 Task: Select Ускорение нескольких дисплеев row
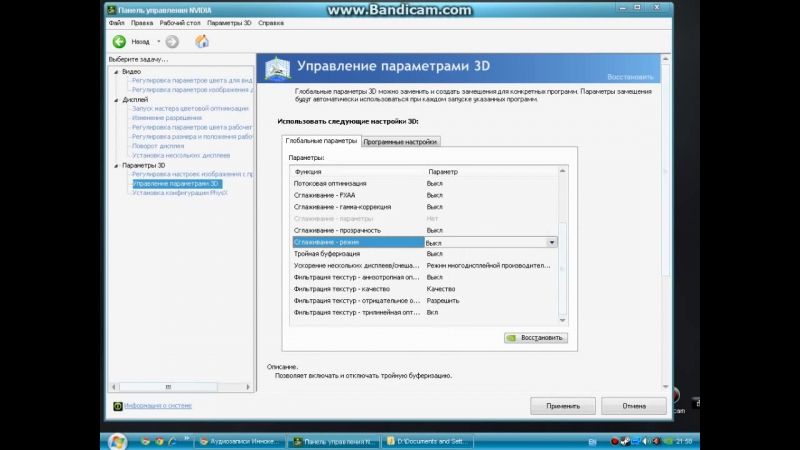point(424,266)
